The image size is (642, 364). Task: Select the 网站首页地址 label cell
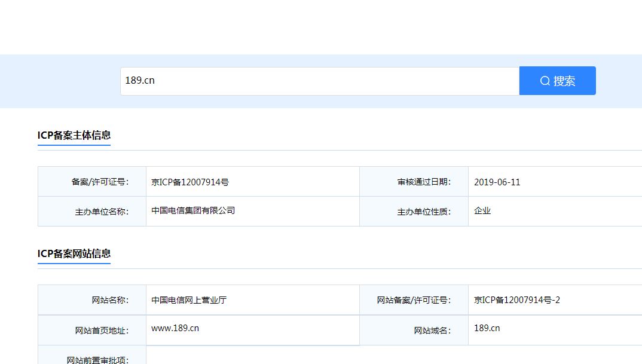pyautogui.click(x=92, y=330)
